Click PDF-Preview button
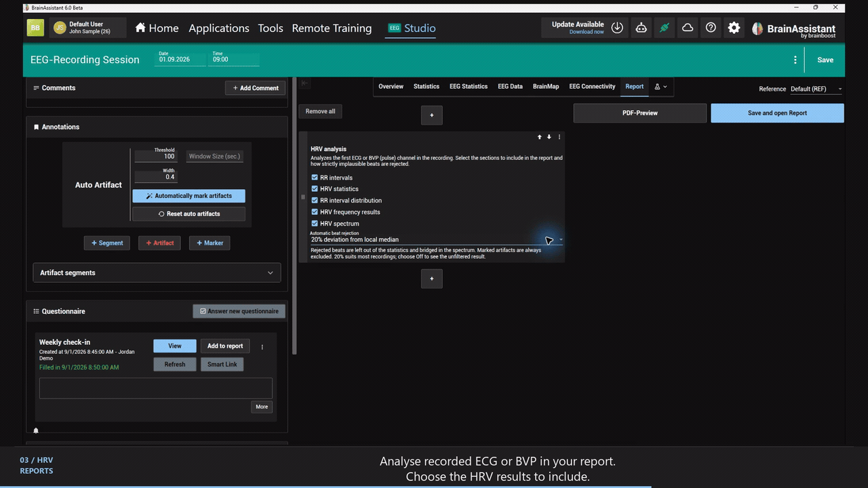This screenshot has height=488, width=868. 640,113
